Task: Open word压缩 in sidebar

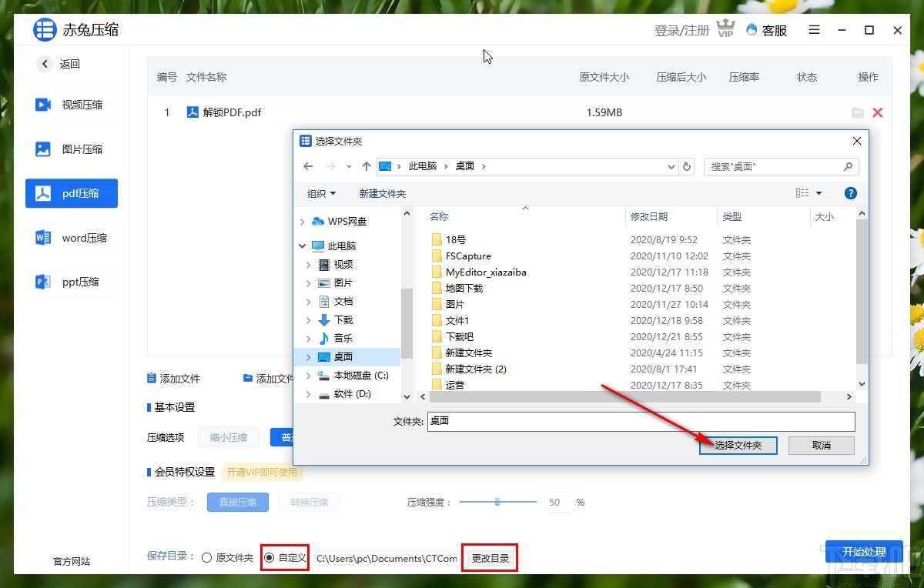Action: [x=71, y=238]
